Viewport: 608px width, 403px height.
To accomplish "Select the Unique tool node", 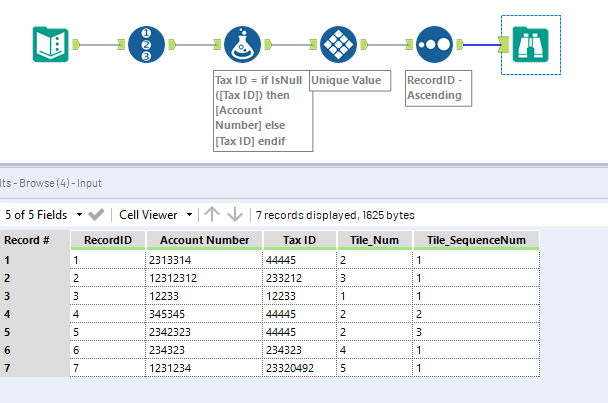I will (x=340, y=45).
